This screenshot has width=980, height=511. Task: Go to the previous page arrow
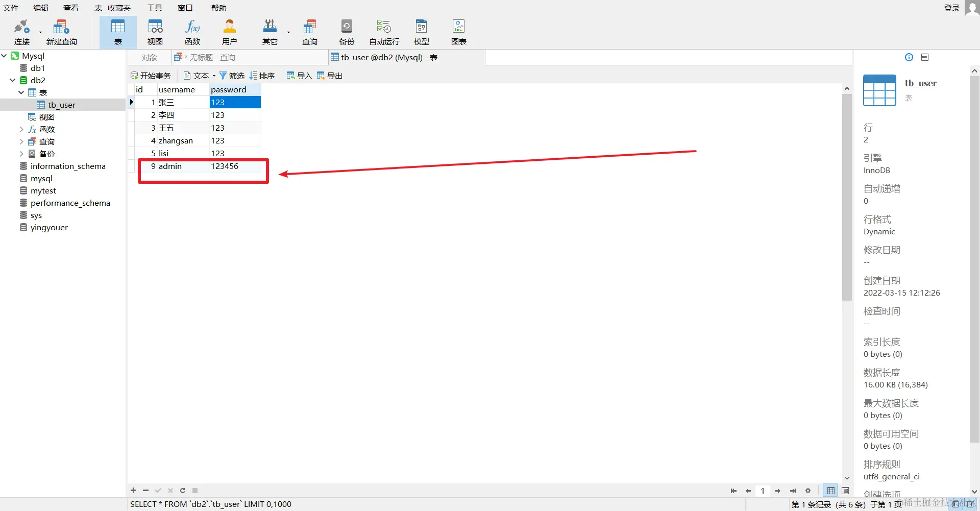click(x=748, y=491)
